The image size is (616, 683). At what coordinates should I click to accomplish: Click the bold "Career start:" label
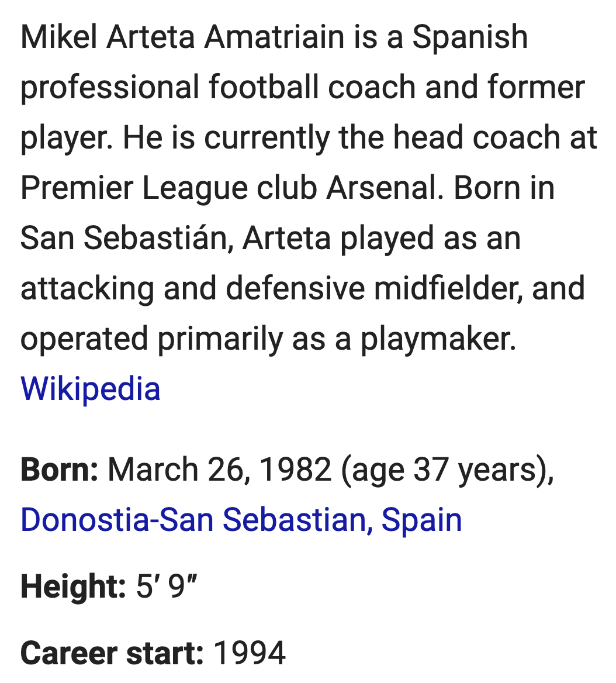click(x=112, y=653)
